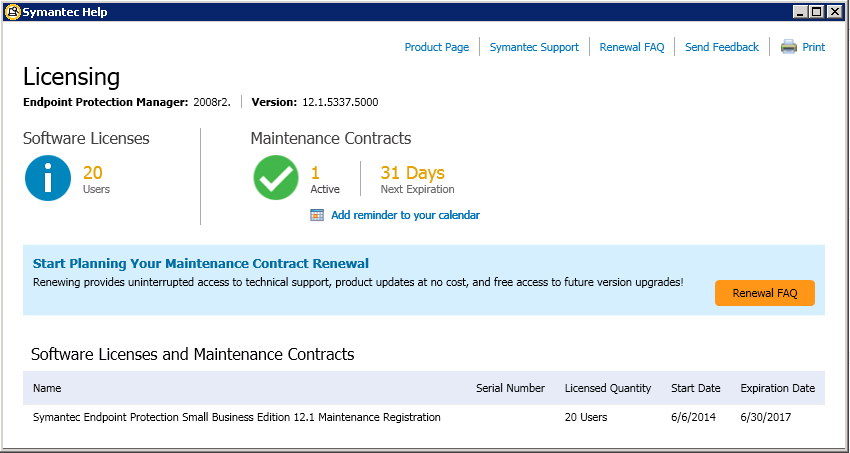This screenshot has width=850, height=453.
Task: Sort by Serial Number column header
Action: point(511,388)
